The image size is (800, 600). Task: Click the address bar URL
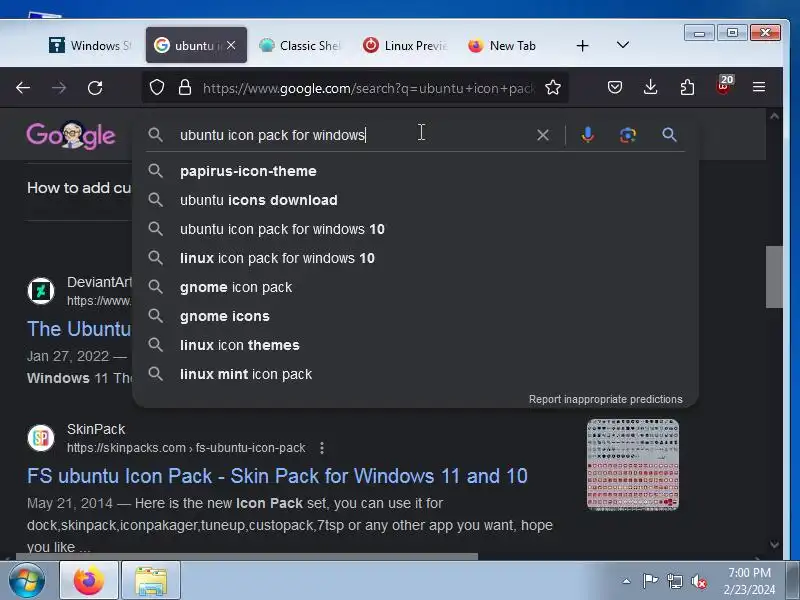(368, 88)
